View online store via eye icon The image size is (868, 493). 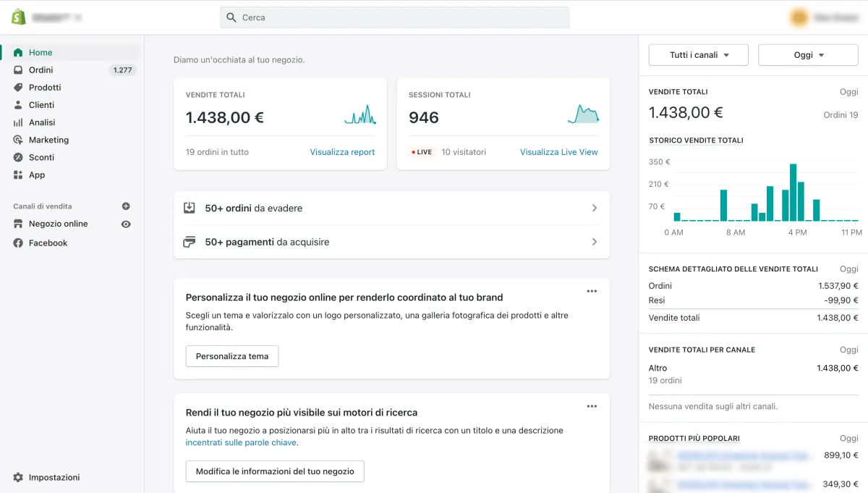tap(126, 224)
